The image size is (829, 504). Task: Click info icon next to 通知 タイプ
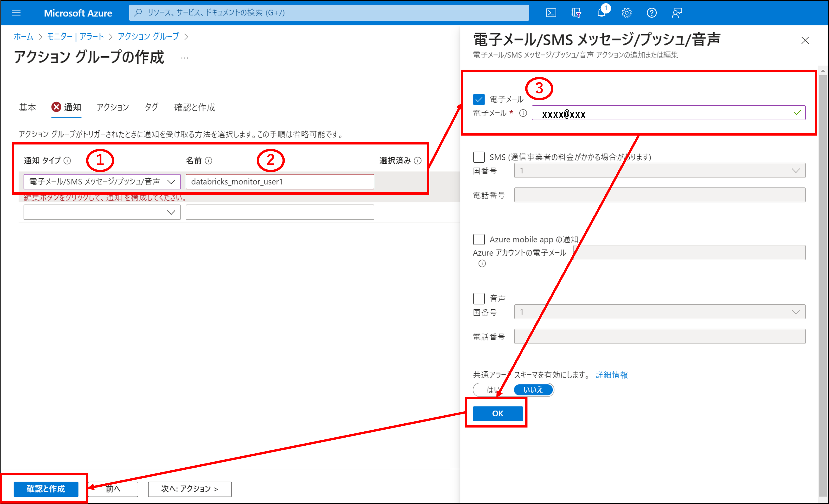(67, 161)
